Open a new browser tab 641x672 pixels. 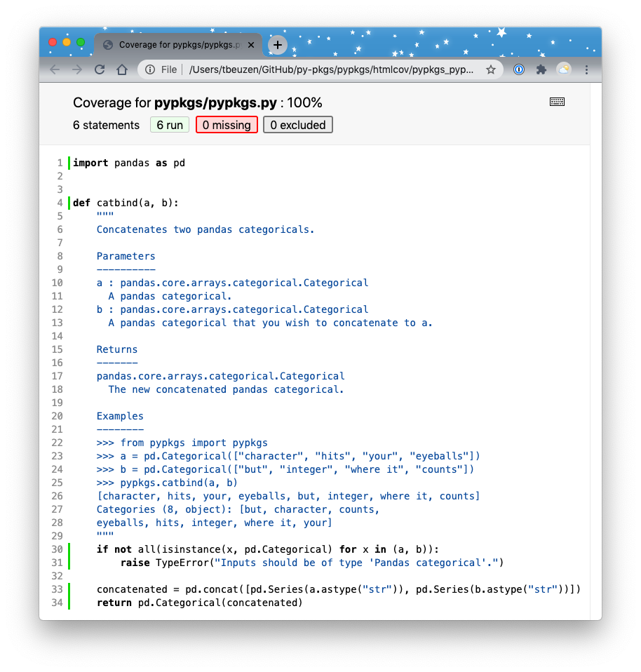click(278, 45)
